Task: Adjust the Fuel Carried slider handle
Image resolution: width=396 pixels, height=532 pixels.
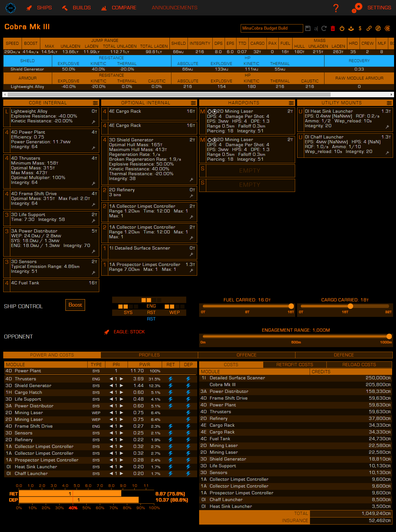Action: 291,306
